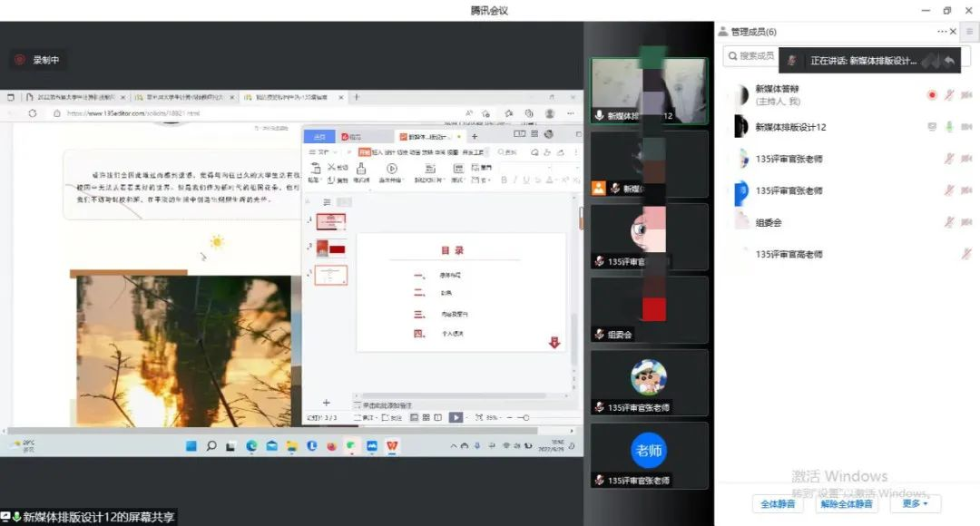Screen dimensions: 980x526
Task: Open the shared browser's three-dot menu
Action: pos(570,113)
